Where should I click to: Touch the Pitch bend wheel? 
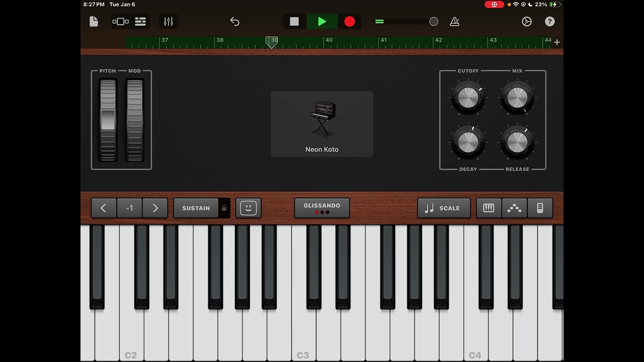108,120
